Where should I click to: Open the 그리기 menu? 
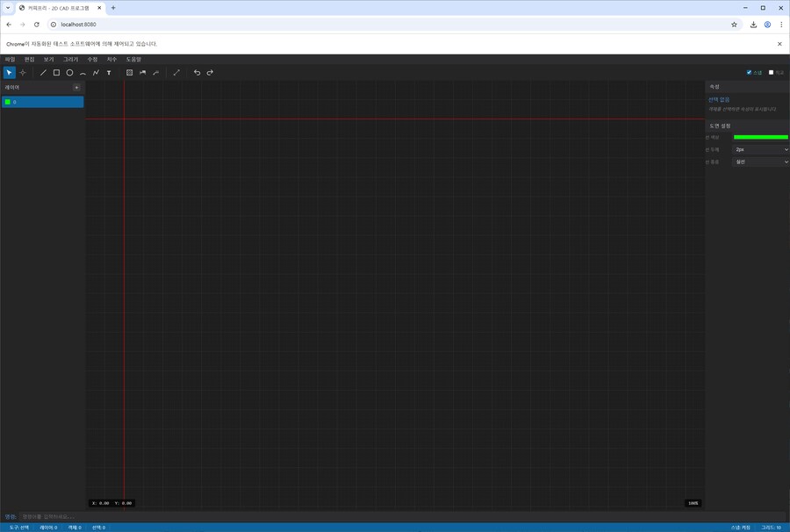[x=70, y=60]
